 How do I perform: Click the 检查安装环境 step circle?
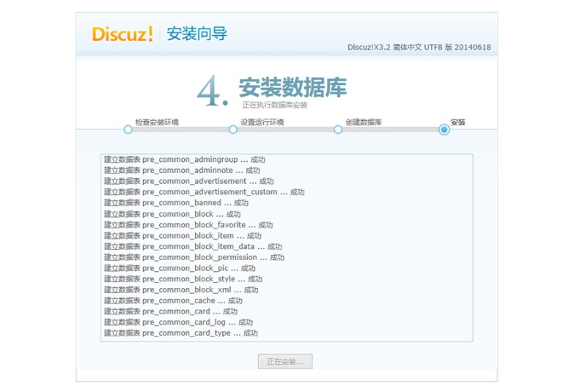click(128, 130)
